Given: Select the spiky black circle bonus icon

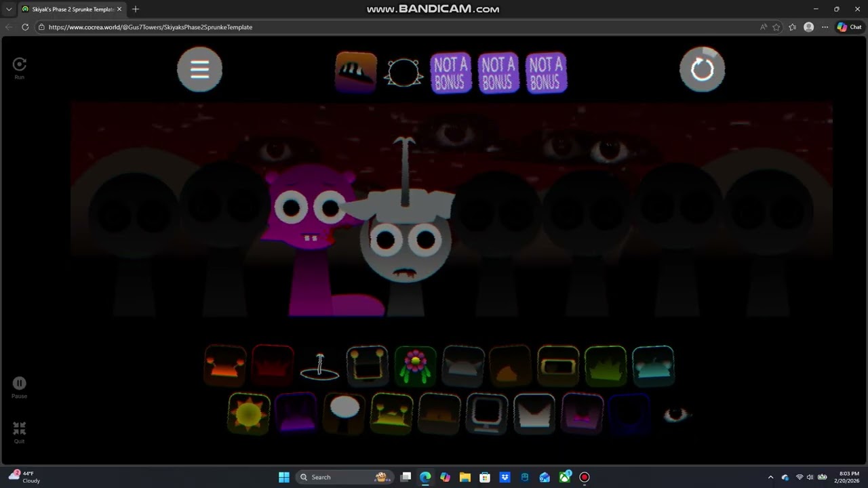Looking at the screenshot, I should 403,73.
